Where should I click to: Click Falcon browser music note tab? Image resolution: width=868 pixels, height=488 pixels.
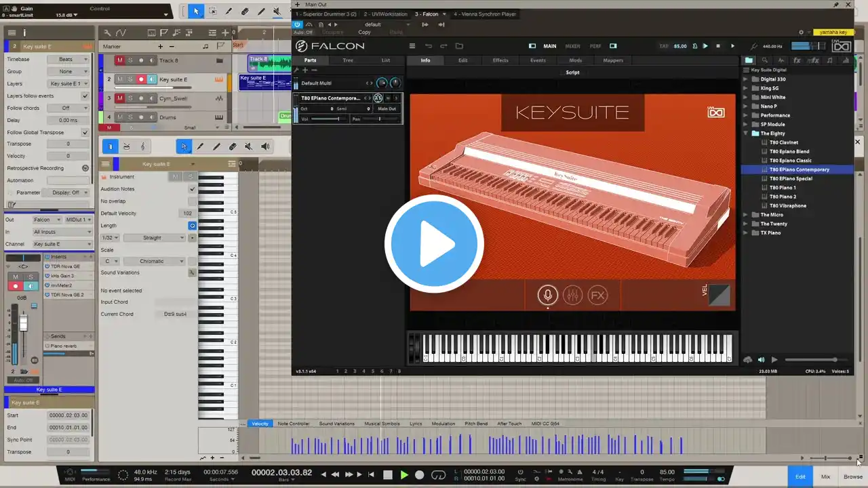pos(830,60)
